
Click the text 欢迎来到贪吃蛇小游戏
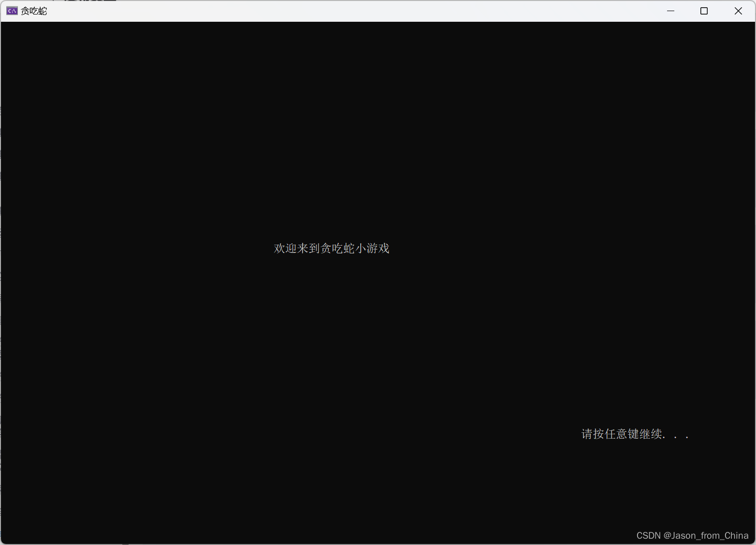(x=332, y=248)
